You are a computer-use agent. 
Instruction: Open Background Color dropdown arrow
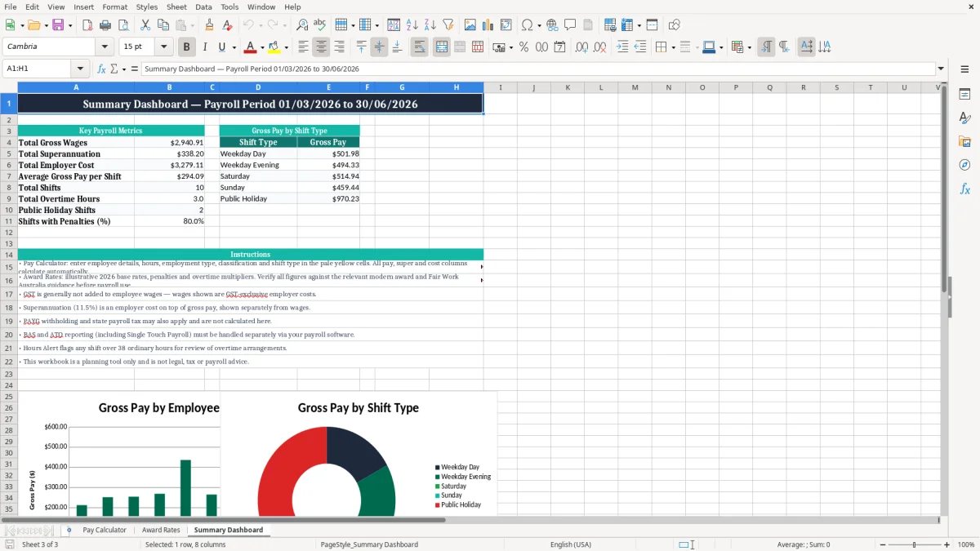tap(286, 47)
